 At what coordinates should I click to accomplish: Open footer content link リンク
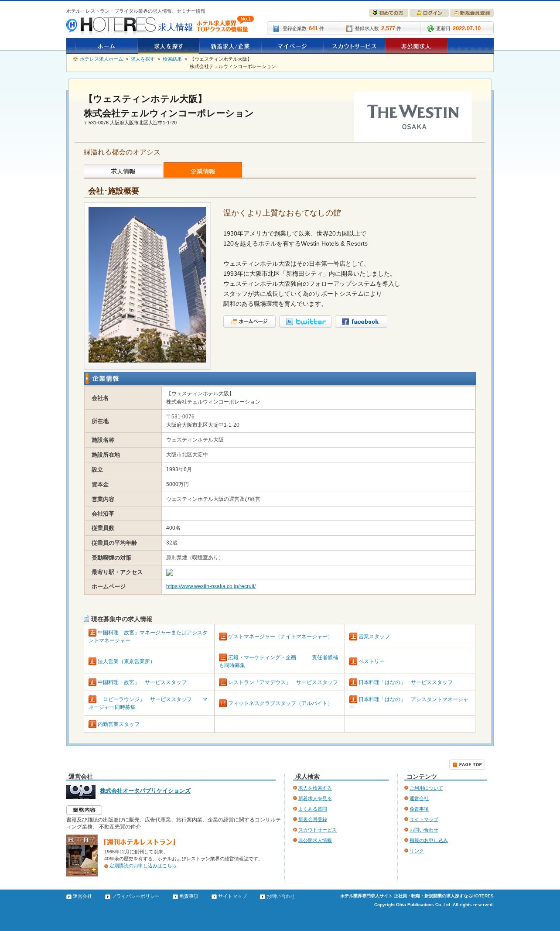[x=417, y=851]
